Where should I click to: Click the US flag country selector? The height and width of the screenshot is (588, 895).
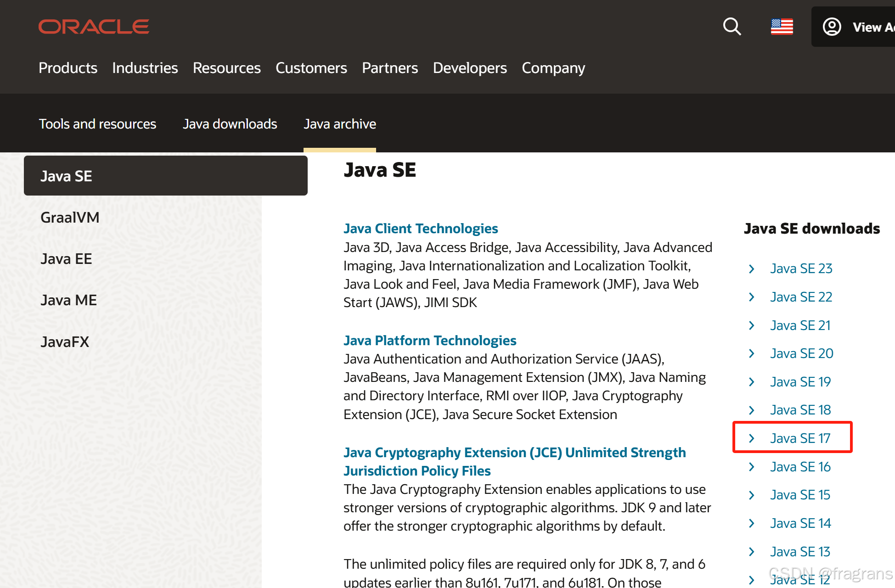pos(782,27)
